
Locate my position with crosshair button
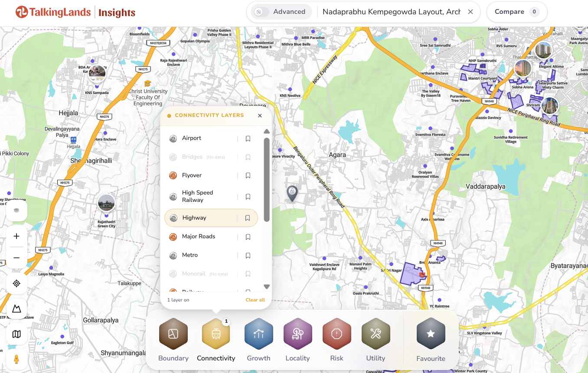(x=16, y=283)
